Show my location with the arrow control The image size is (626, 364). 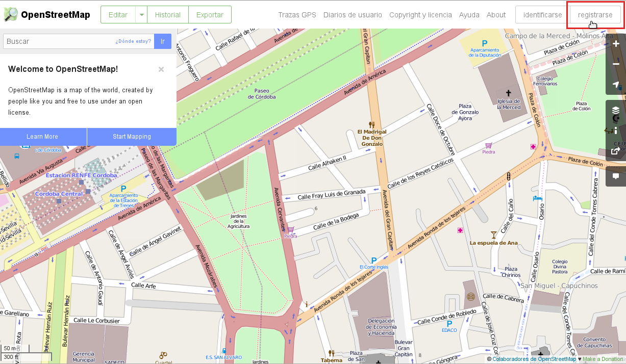click(616, 85)
